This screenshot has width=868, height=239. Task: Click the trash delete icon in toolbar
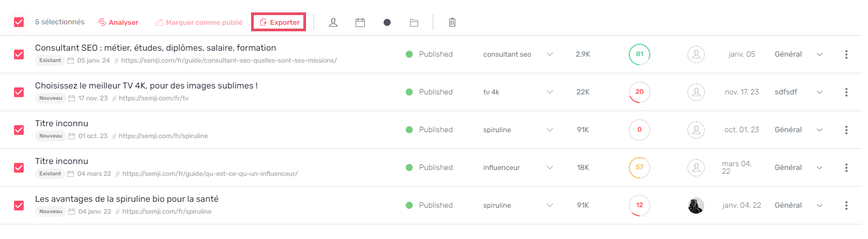coord(452,22)
